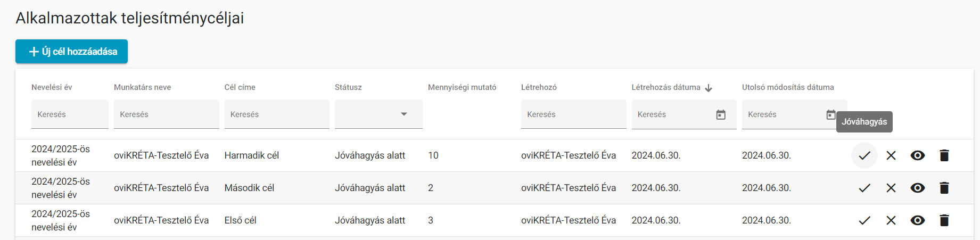The height and width of the screenshot is (240, 980).
Task: Click Új cél hozzáadása button
Action: click(71, 52)
